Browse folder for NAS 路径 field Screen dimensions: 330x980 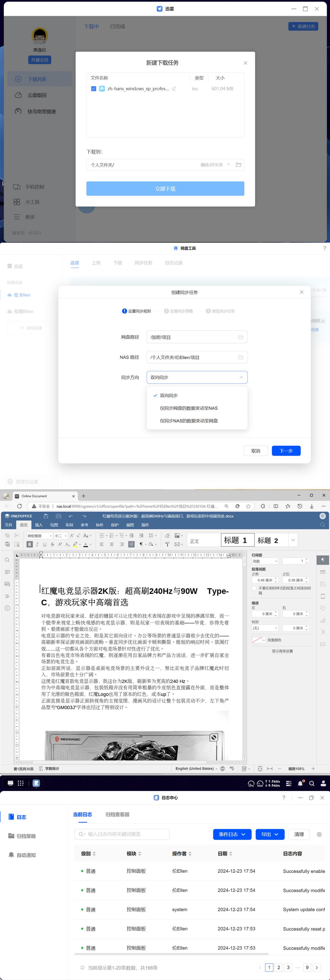[241, 357]
